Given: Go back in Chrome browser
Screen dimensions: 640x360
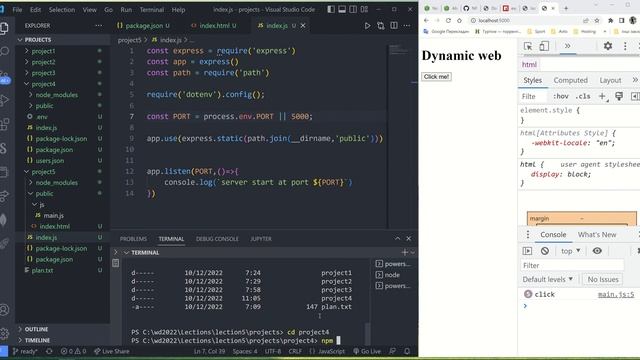Looking at the screenshot, I should click(x=426, y=20).
